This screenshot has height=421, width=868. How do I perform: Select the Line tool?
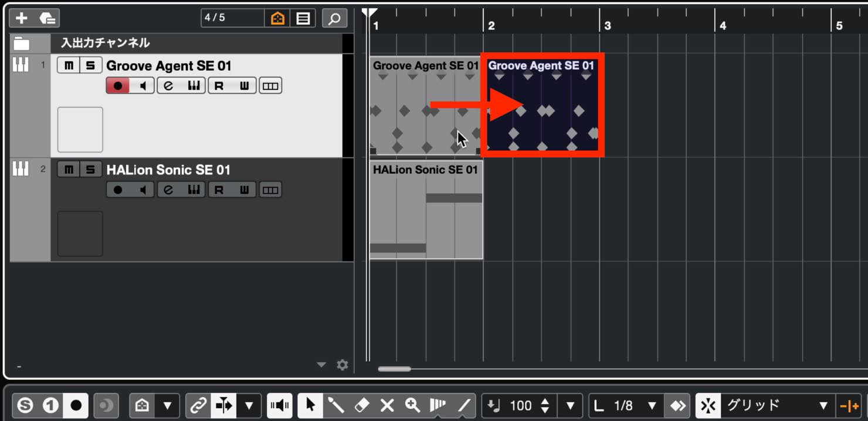pos(464,405)
